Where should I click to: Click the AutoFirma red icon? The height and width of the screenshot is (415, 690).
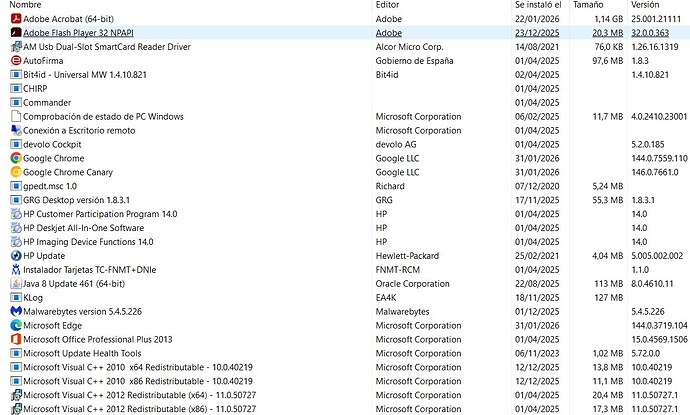15,60
